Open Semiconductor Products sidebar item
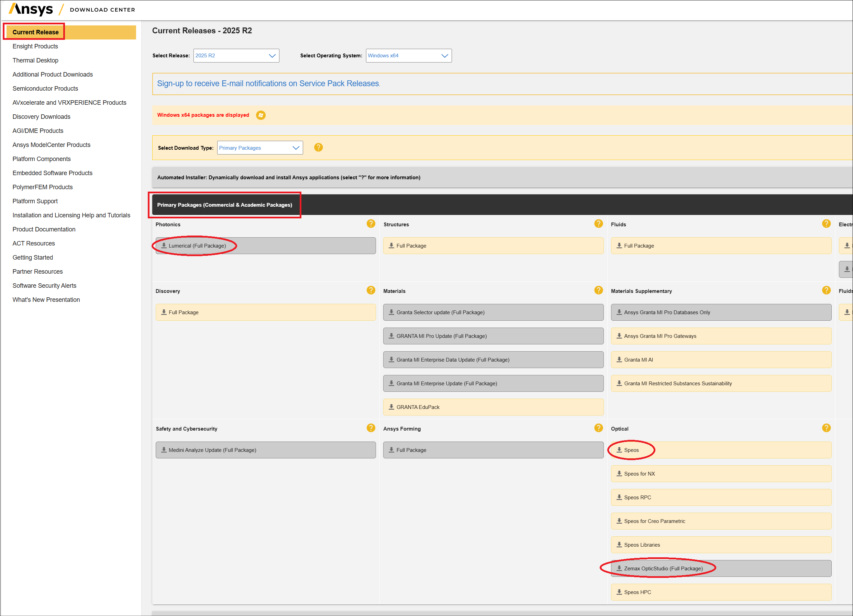This screenshot has height=616, width=853. [x=45, y=89]
